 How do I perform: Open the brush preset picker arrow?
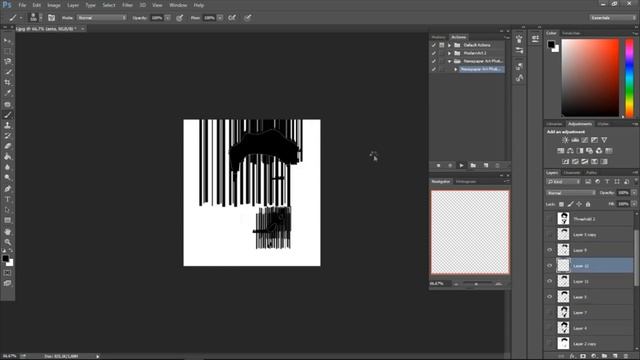coord(40,18)
